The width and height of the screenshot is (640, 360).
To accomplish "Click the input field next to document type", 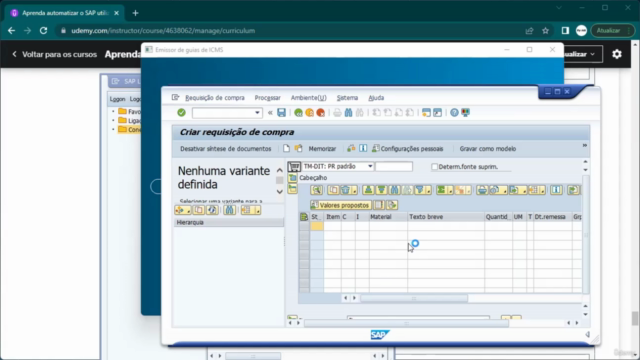I will click(394, 167).
